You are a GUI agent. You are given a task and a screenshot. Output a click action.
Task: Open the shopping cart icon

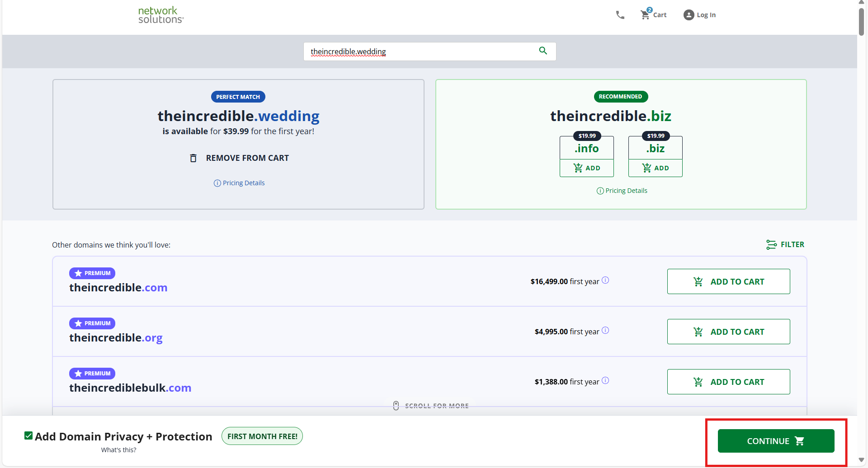click(x=645, y=14)
